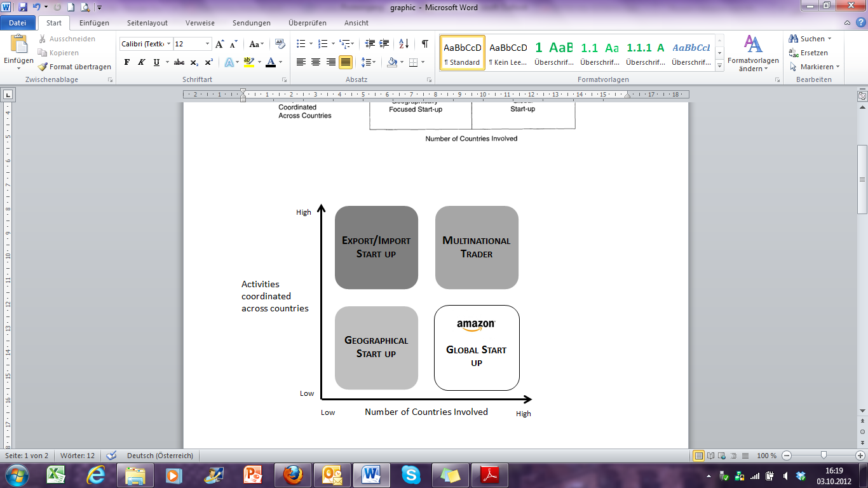This screenshot has height=488, width=868.
Task: Toggle underline U formatting
Action: [156, 62]
